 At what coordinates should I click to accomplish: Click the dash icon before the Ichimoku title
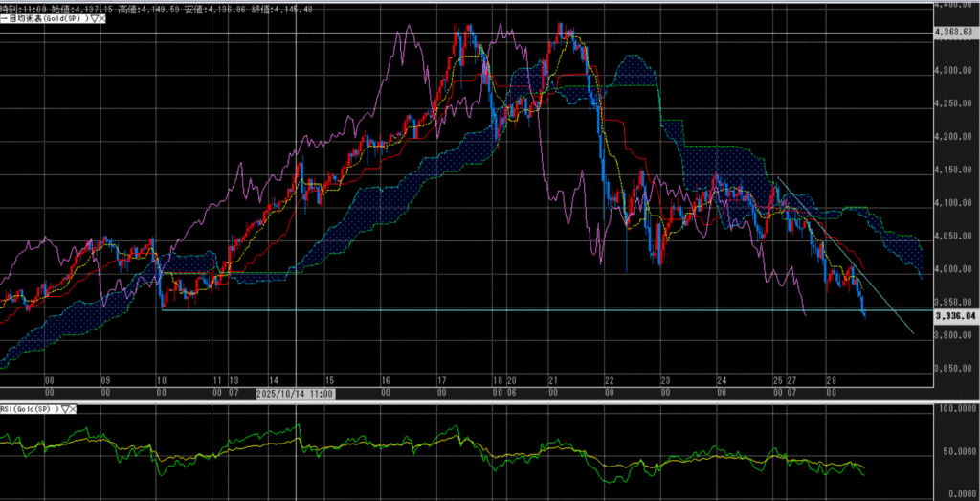coord(3,18)
